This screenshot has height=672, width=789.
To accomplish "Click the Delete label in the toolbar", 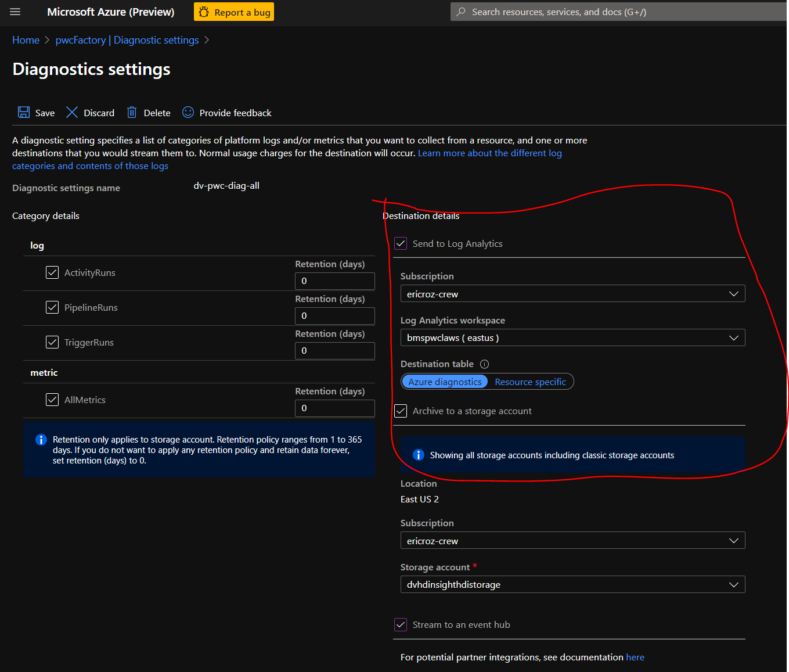I will point(157,113).
